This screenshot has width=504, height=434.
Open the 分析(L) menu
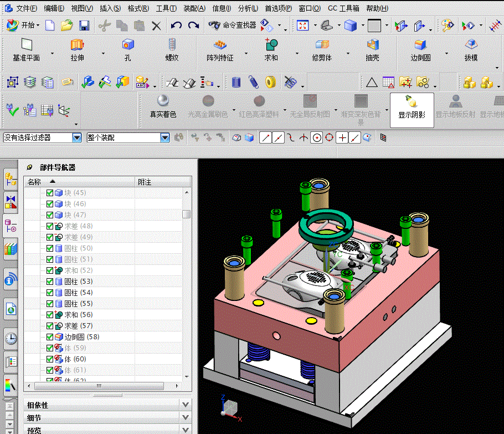(x=248, y=8)
